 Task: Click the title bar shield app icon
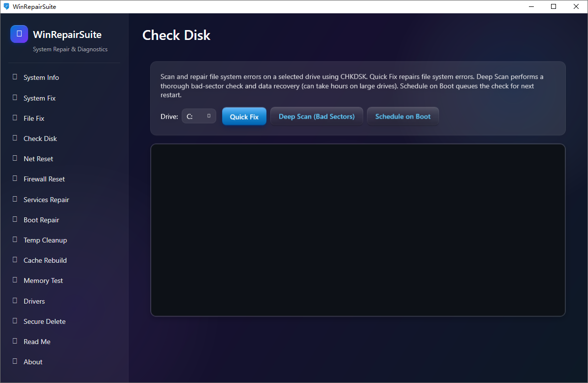6,6
